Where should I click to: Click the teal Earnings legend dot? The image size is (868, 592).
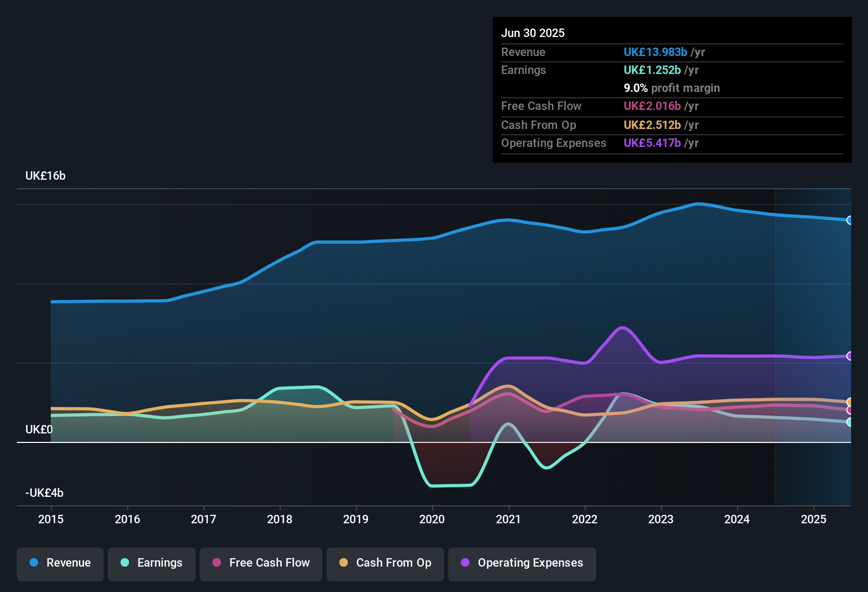tap(125, 563)
